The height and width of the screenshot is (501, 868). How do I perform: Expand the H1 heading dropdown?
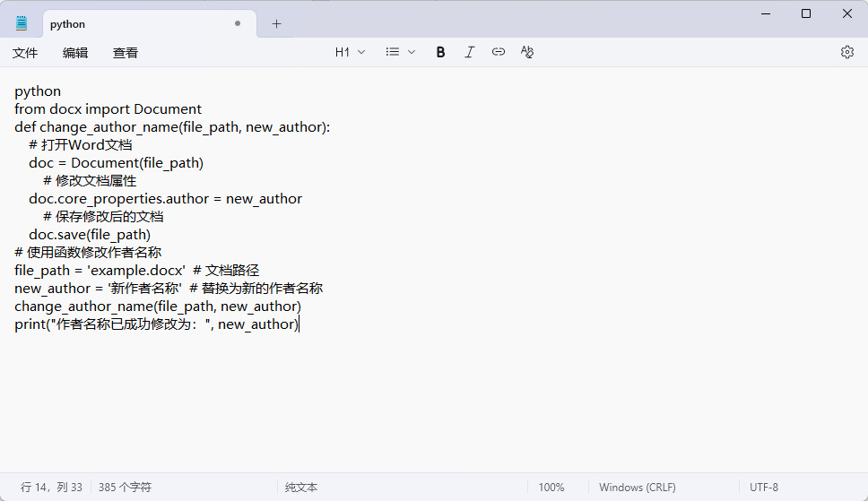[x=350, y=52]
